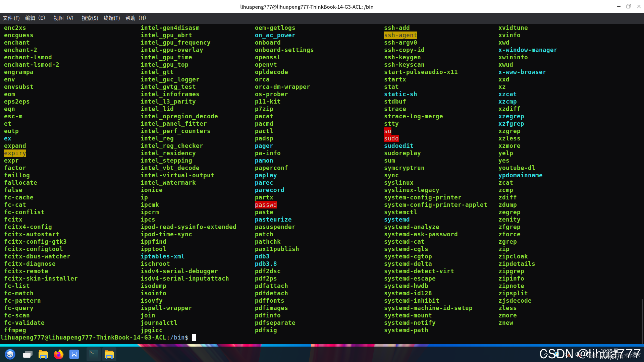Open the 文件(F) menu
The width and height of the screenshot is (644, 362).
(11, 18)
